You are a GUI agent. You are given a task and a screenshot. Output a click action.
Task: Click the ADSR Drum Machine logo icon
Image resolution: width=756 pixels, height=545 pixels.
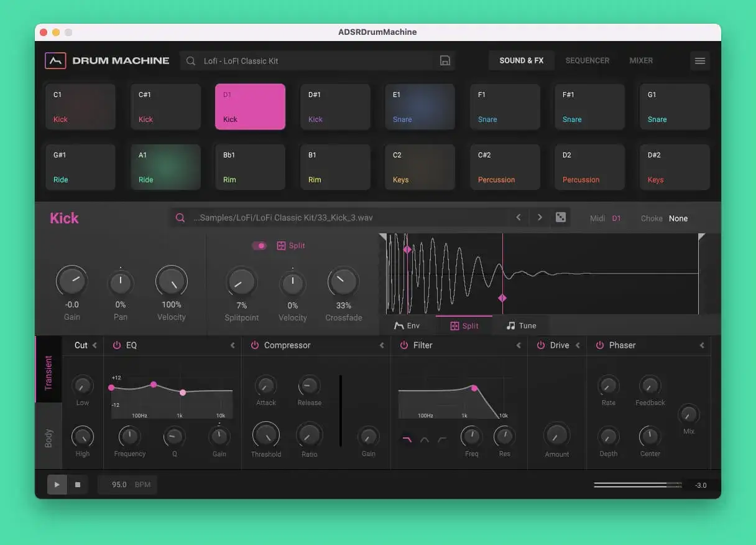[55, 60]
